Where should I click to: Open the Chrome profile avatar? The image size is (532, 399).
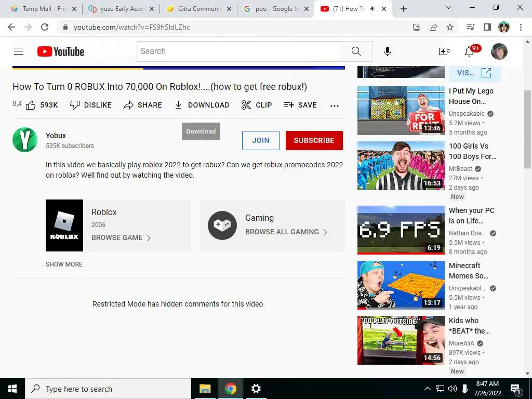(504, 27)
